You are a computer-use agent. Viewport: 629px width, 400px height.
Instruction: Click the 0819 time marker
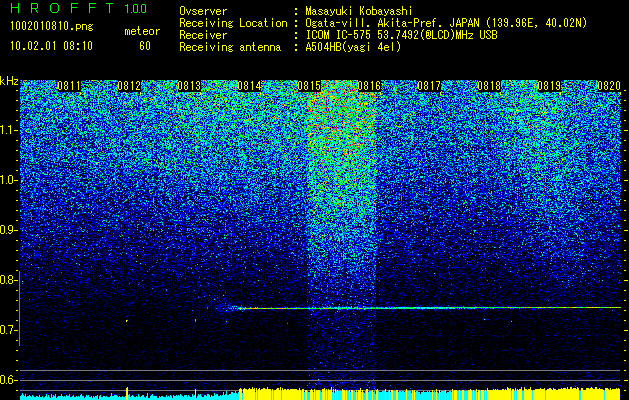pyautogui.click(x=549, y=86)
